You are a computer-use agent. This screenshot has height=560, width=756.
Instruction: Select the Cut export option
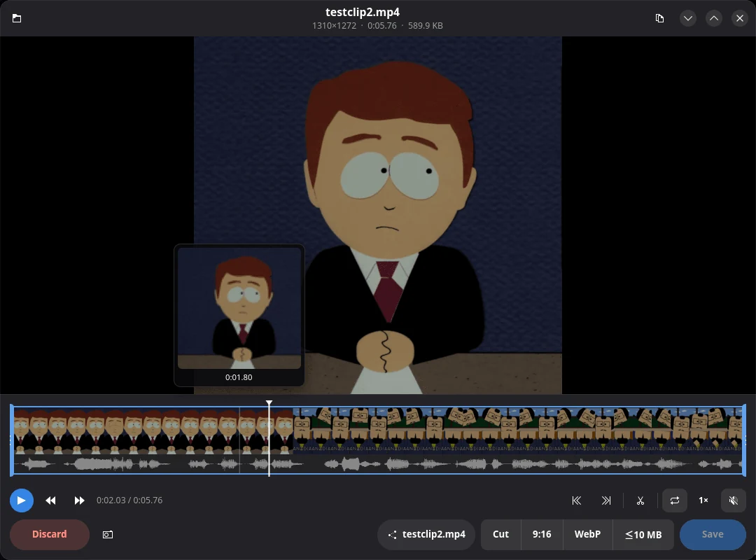pos(501,534)
